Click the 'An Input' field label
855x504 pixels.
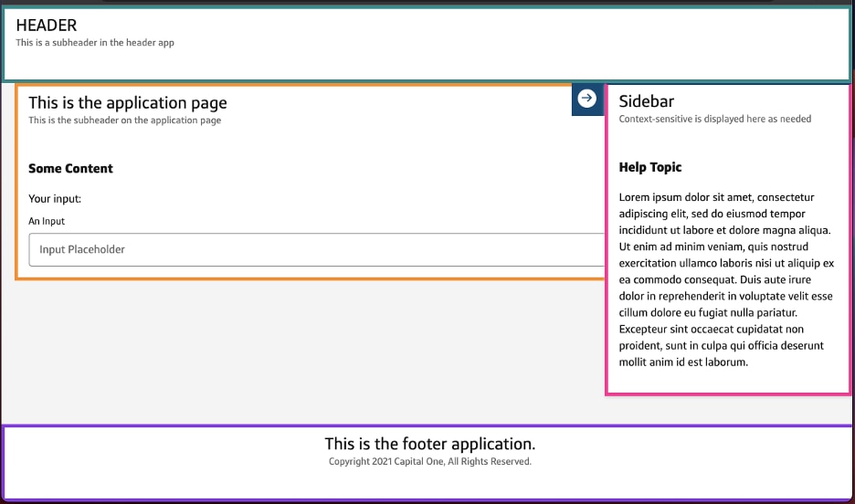[x=47, y=221]
